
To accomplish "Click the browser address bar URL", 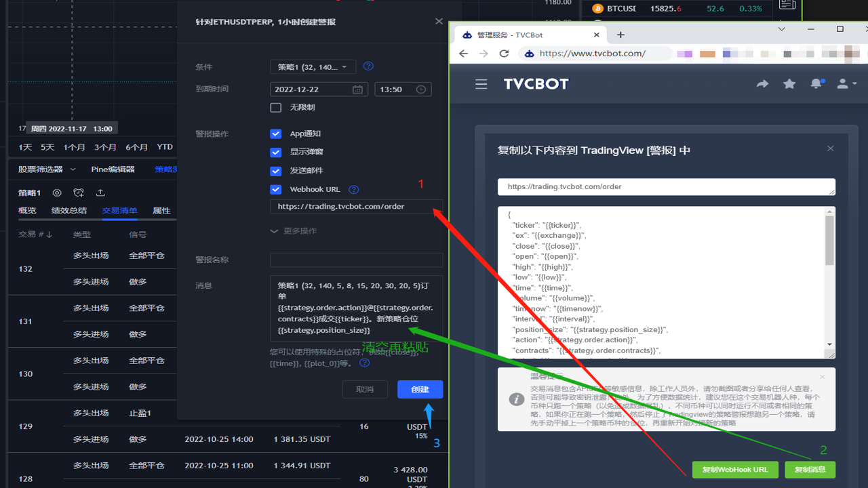I will tap(593, 54).
